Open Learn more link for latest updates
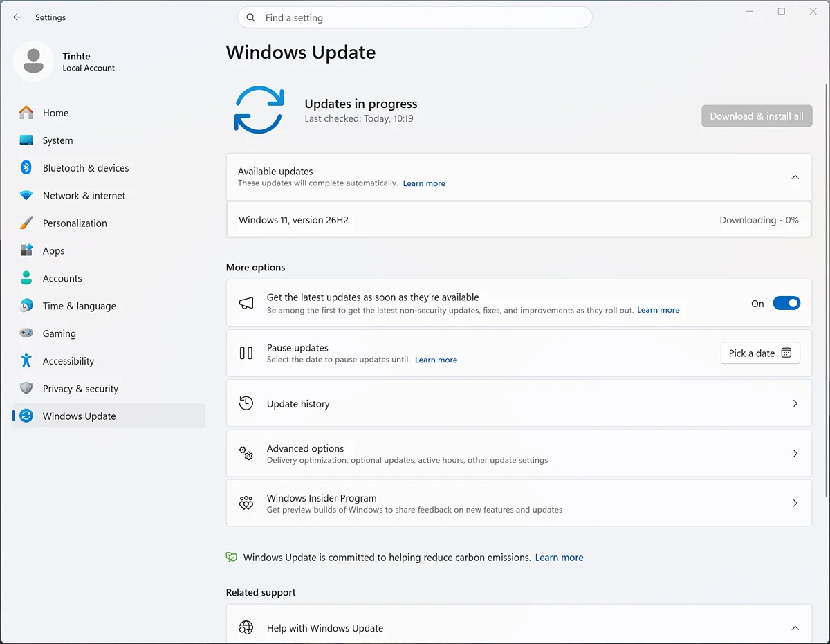830x644 pixels. point(658,310)
